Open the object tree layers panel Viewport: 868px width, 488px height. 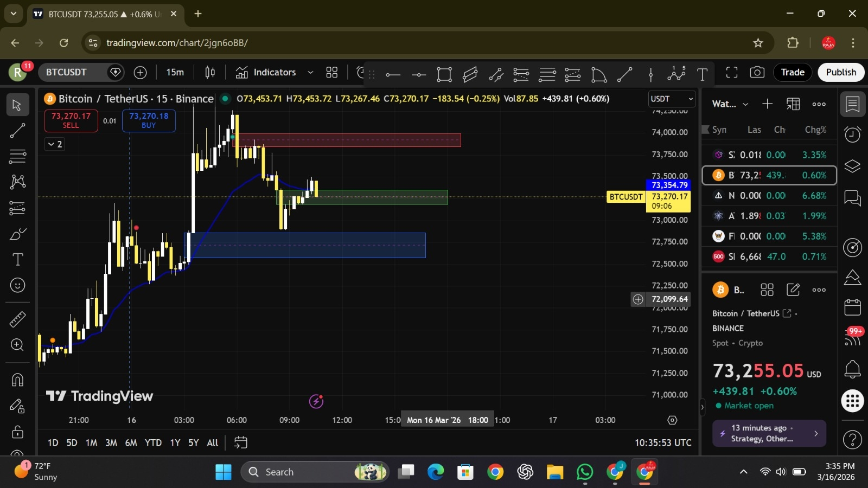tap(852, 166)
